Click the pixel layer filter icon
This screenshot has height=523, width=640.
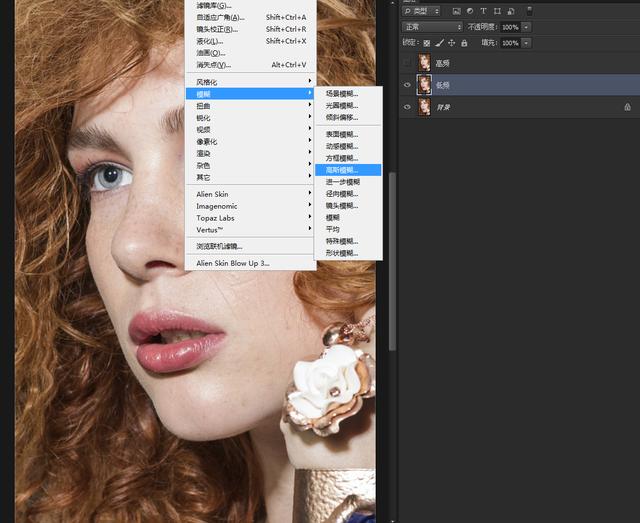coord(456,11)
